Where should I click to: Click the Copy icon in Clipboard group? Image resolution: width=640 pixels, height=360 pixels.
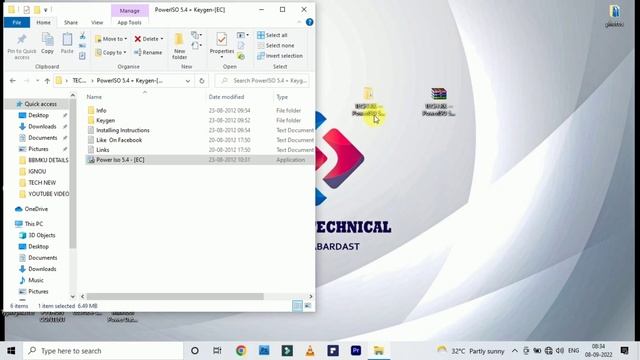coord(47,40)
